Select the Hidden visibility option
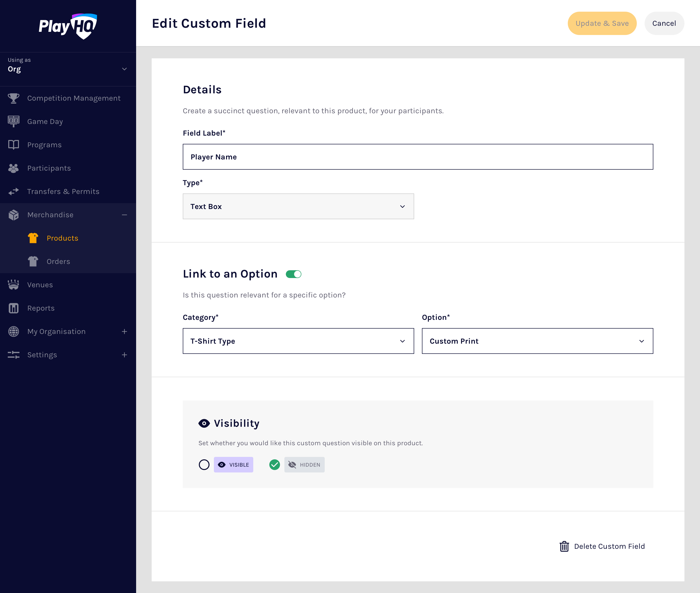 click(x=275, y=465)
